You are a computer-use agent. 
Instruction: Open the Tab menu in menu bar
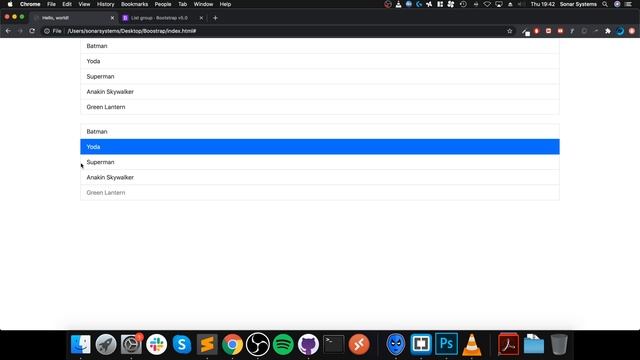click(x=182, y=4)
